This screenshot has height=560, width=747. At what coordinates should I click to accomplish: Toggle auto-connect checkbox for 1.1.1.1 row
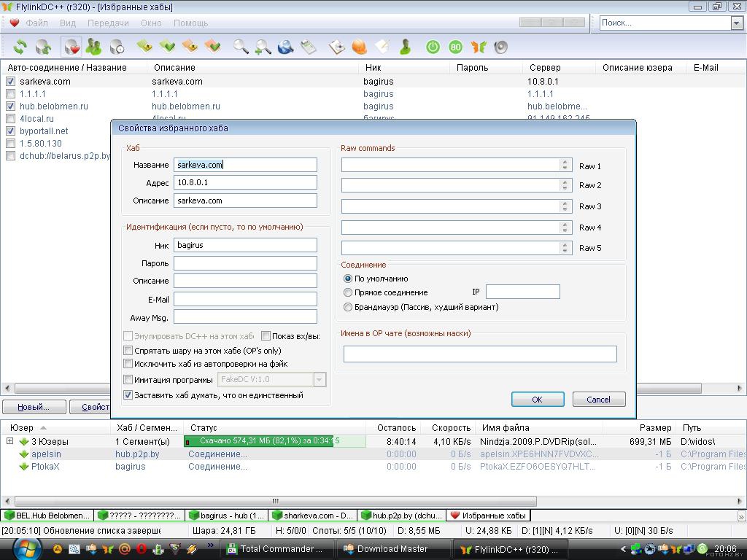[x=10, y=94]
